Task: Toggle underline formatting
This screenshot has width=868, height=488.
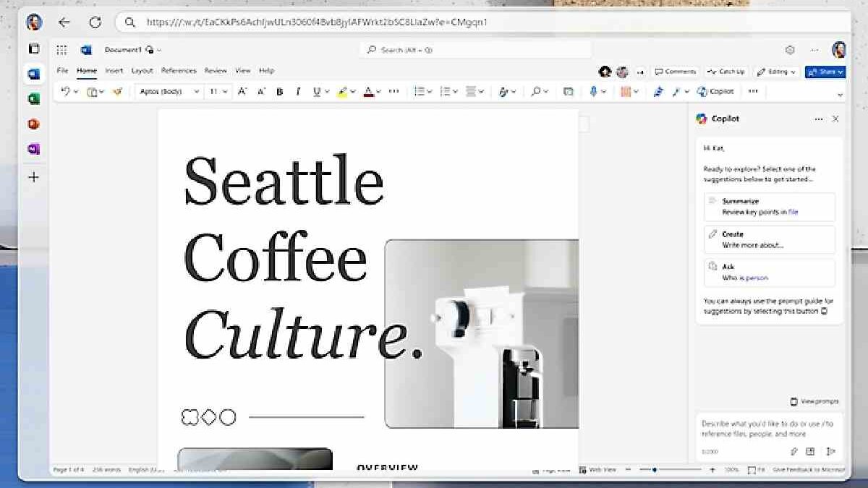Action: click(x=317, y=92)
